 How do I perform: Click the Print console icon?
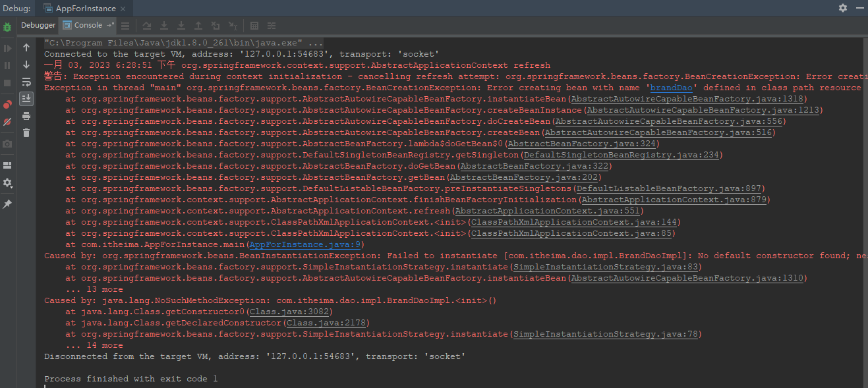tap(26, 116)
